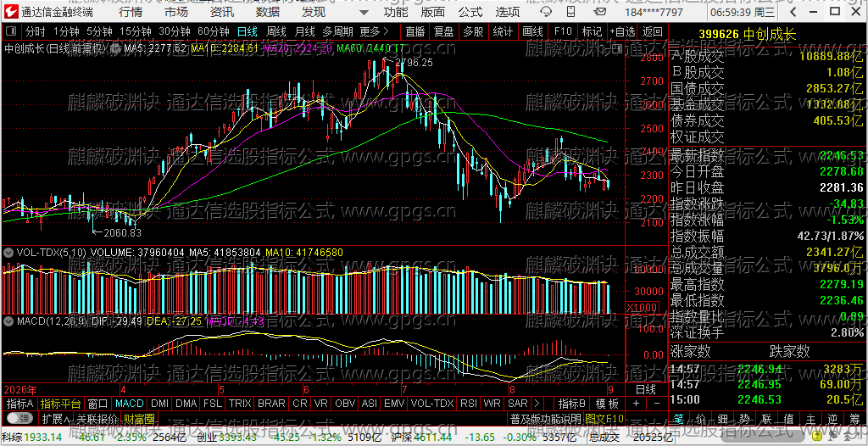
Task: Open F10 company information
Action: coord(563,31)
